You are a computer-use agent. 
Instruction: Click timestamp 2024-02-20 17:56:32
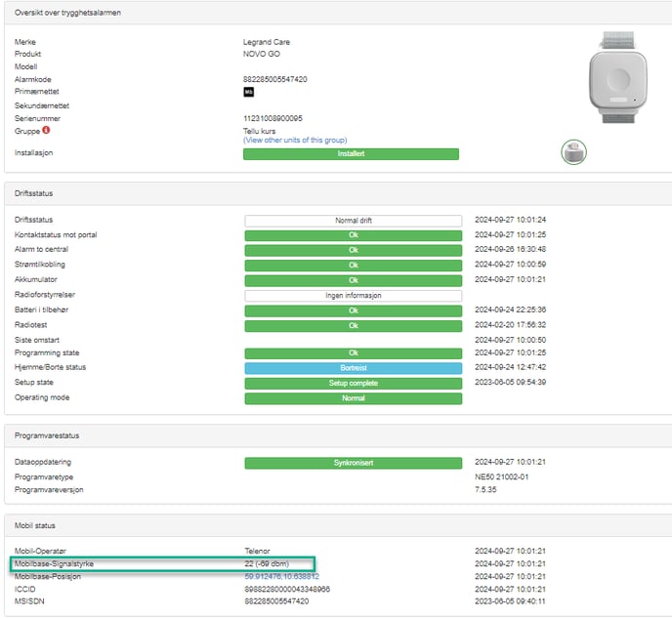point(510,325)
